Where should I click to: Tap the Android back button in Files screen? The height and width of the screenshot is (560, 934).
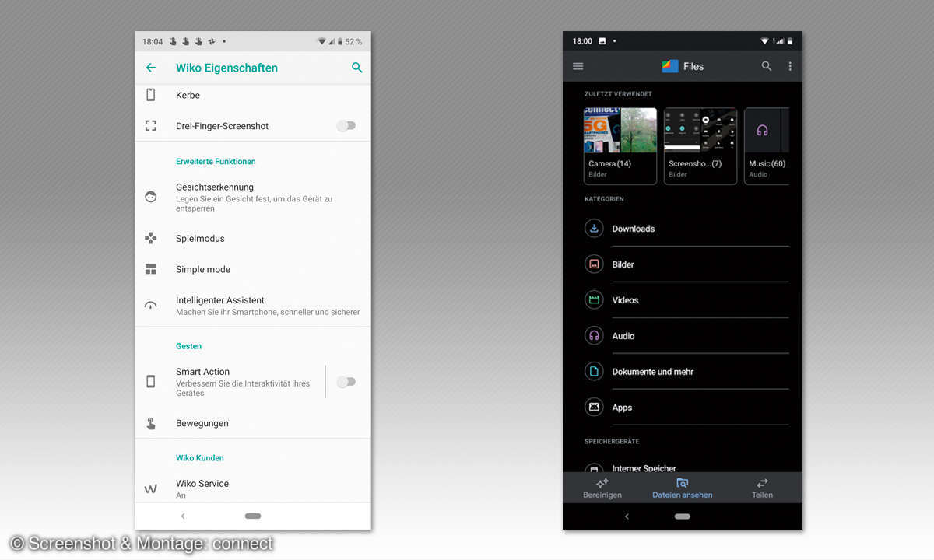click(627, 516)
